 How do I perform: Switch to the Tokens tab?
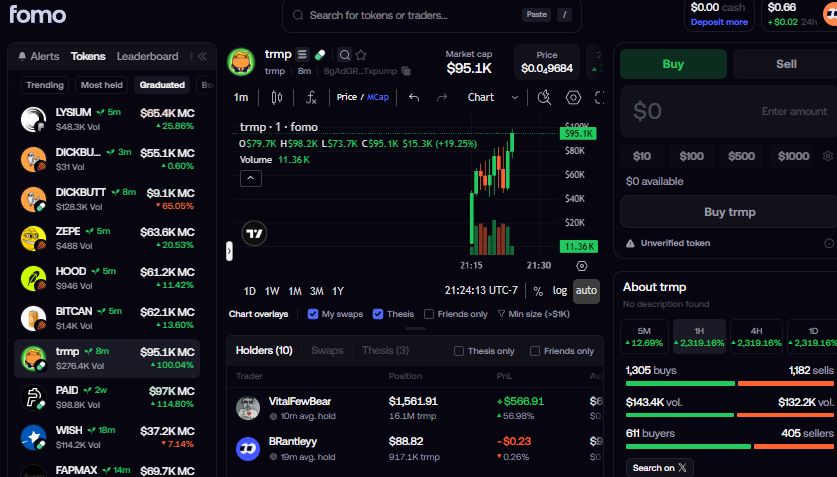point(88,56)
